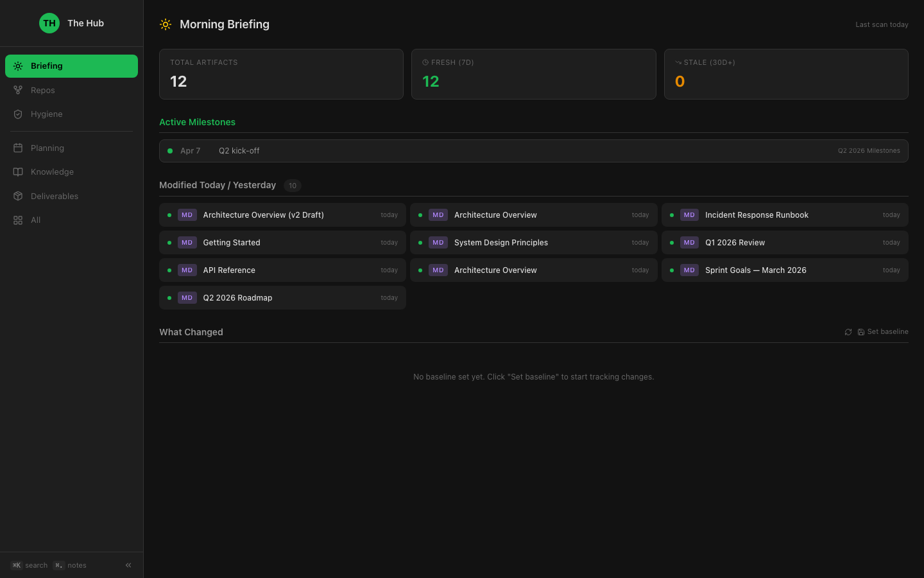
Task: Click the Stale (30D+) stat card
Action: (x=785, y=74)
